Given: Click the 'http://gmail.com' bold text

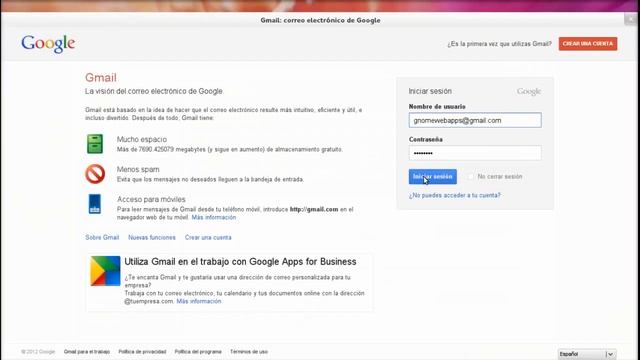Looking at the screenshot, I should point(314,209).
